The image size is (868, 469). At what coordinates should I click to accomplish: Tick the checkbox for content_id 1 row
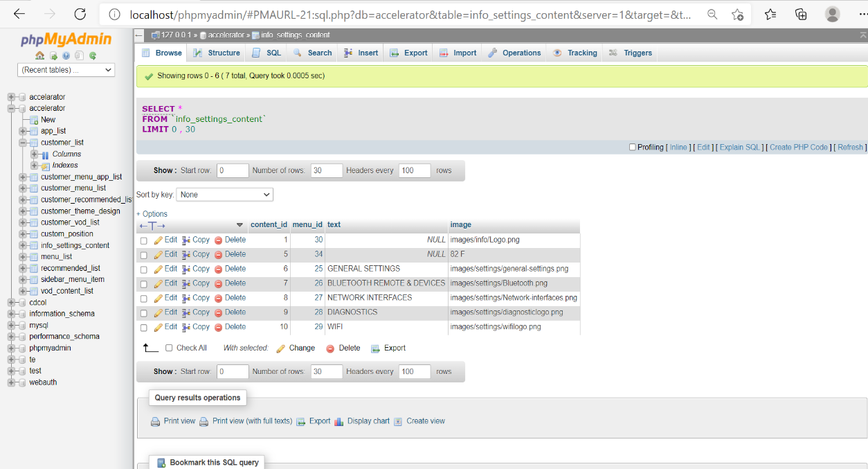(x=144, y=240)
